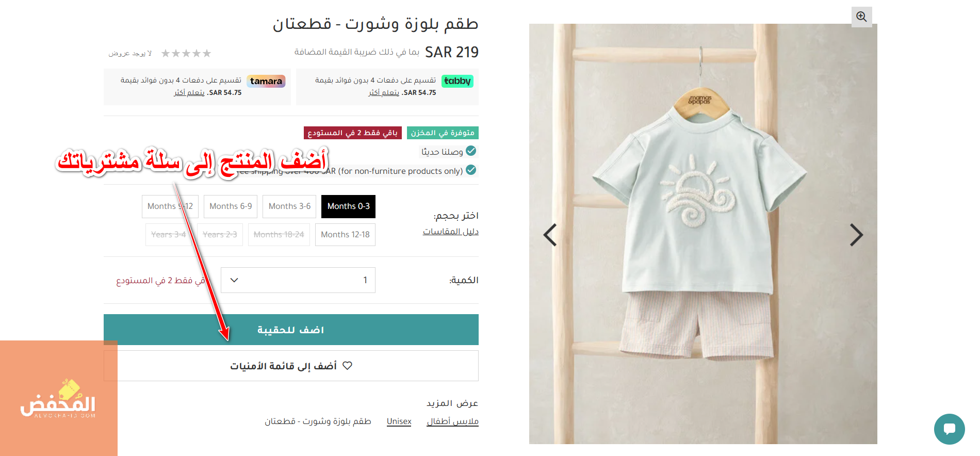Screen dimensions: 980x456
Task: Click the quantity dropdown chevron arrow
Action: (x=234, y=280)
